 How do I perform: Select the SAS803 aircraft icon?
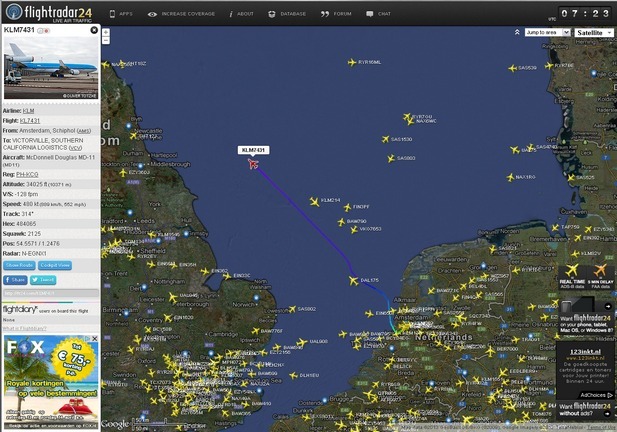click(391, 159)
